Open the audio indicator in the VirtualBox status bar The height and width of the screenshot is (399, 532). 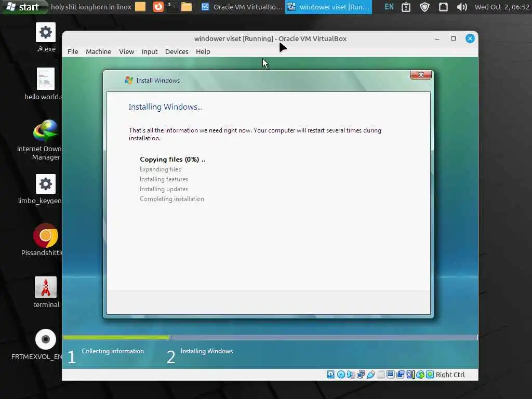click(x=351, y=374)
